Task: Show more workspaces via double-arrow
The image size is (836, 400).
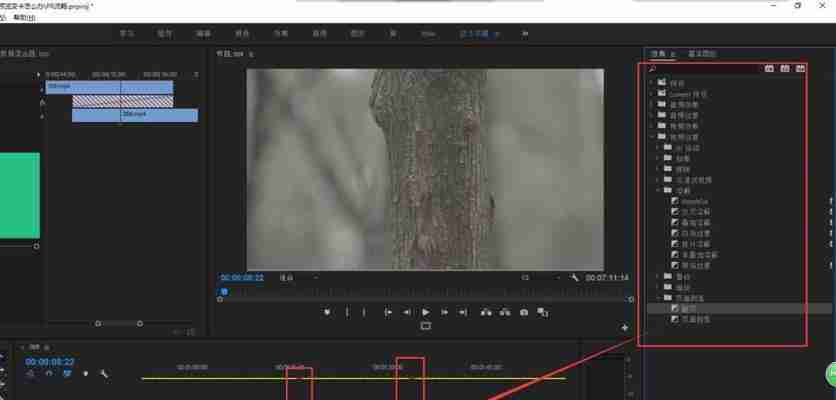Action: pyautogui.click(x=525, y=34)
